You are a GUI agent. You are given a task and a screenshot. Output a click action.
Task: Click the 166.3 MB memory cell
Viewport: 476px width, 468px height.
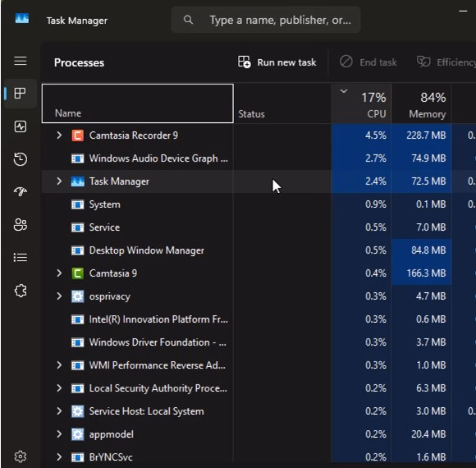[421, 273]
